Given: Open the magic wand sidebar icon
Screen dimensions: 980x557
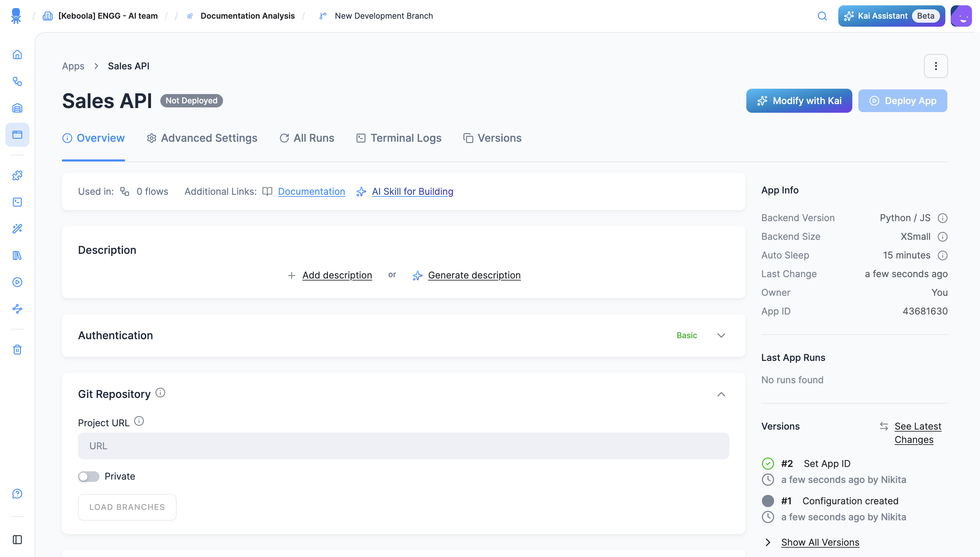Looking at the screenshot, I should point(17,229).
